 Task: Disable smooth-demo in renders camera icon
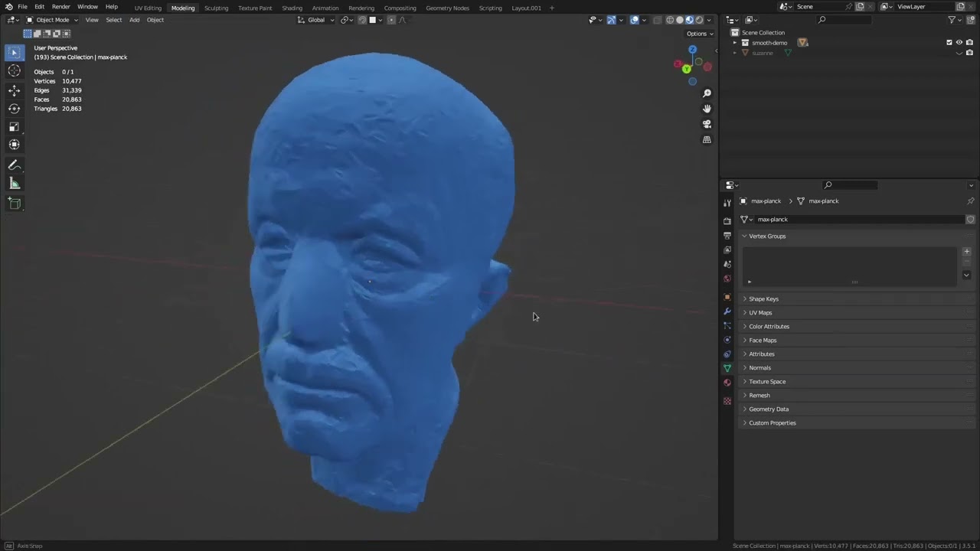969,43
